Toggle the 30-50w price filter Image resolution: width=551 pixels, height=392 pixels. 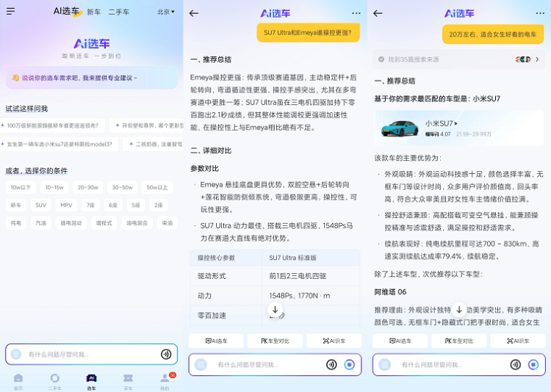point(122,187)
